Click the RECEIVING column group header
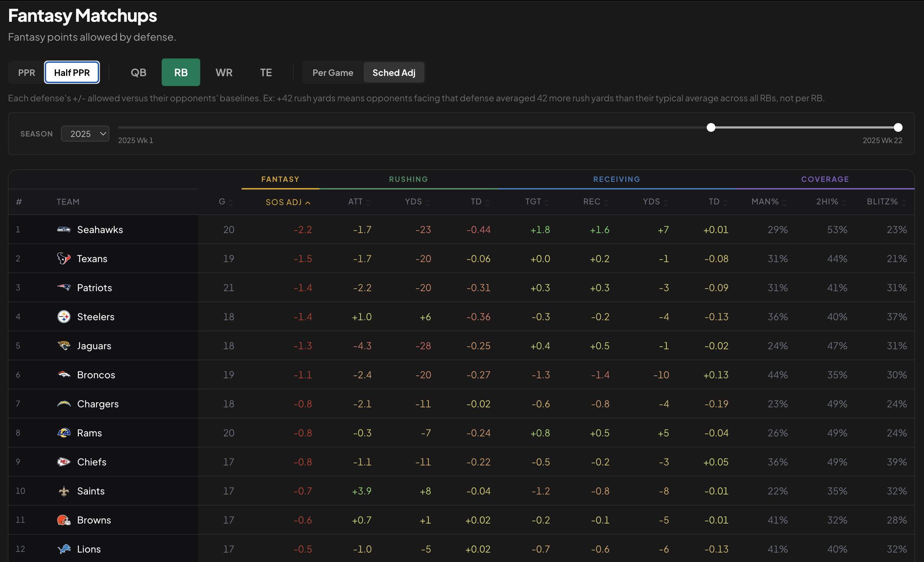Screen dimensions: 924x562 (x=617, y=179)
